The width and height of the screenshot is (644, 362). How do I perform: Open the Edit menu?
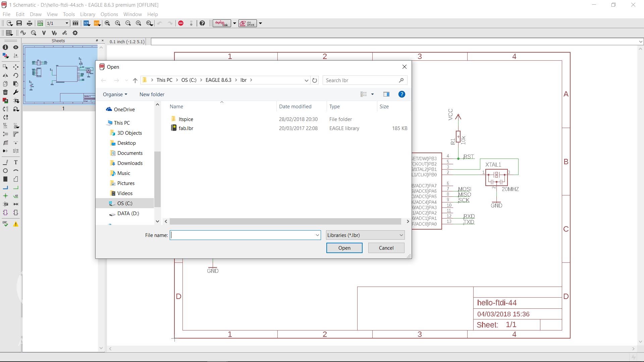click(x=20, y=14)
